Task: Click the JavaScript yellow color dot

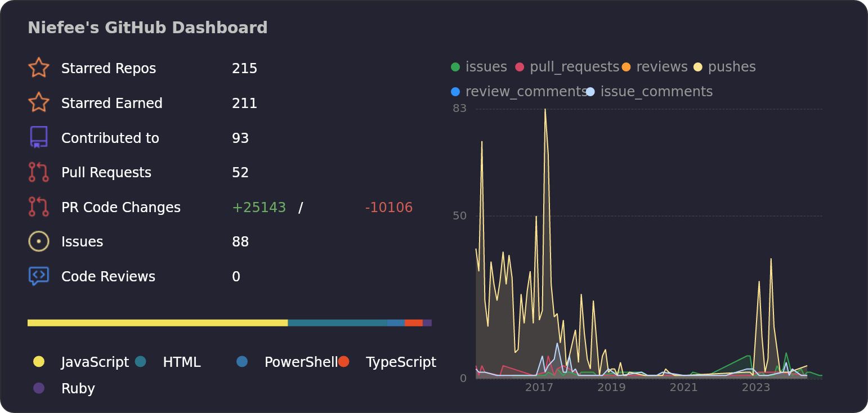Action: click(39, 362)
